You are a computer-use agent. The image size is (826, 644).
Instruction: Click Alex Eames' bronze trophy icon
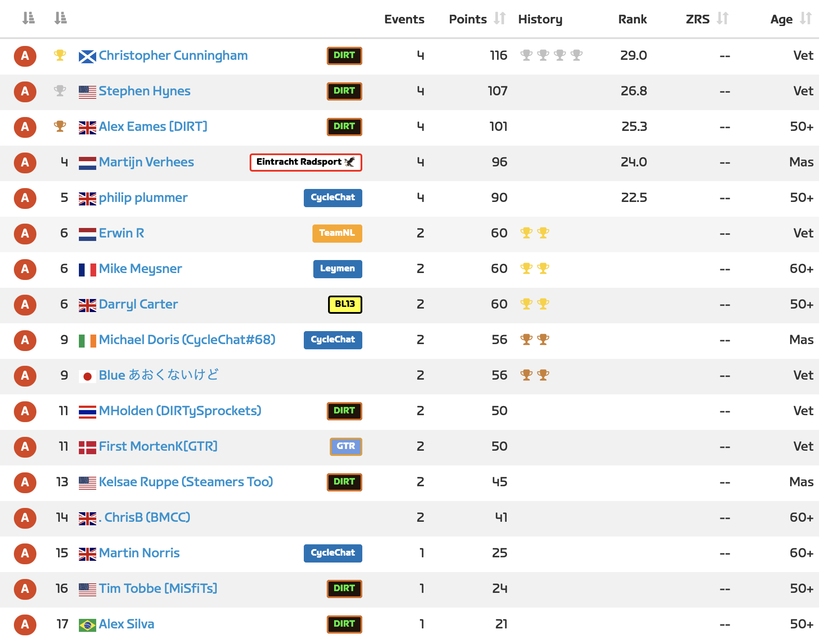tap(60, 127)
